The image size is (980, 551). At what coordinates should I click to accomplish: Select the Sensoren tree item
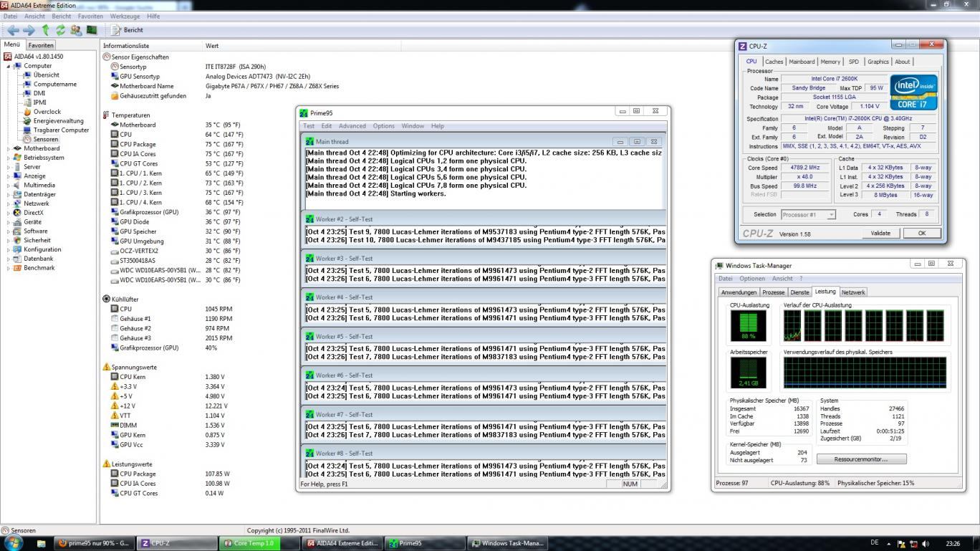click(46, 139)
